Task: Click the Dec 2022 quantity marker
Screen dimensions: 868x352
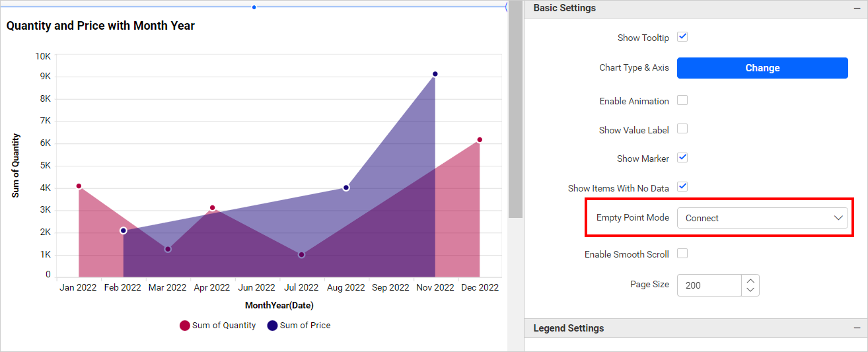Action: click(x=480, y=140)
